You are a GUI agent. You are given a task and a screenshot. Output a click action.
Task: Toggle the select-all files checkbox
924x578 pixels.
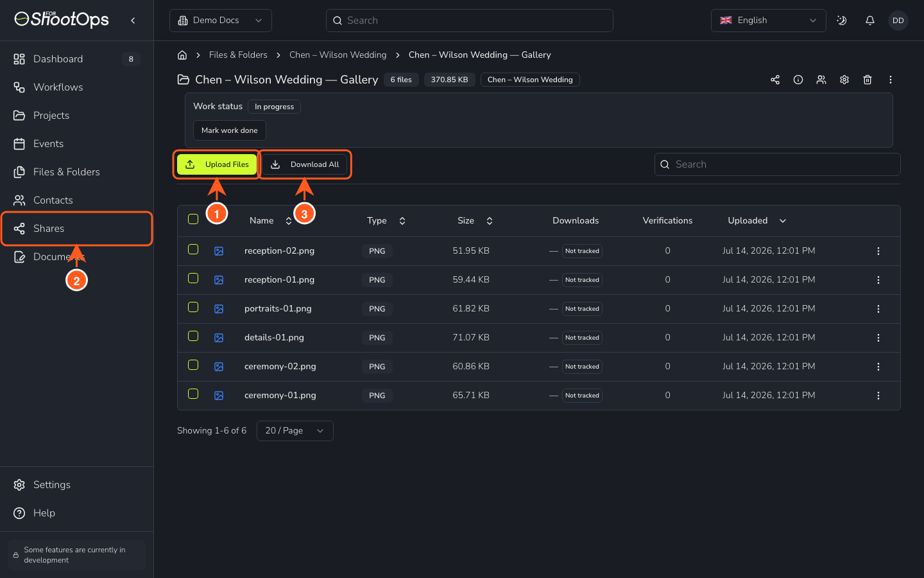pyautogui.click(x=193, y=219)
